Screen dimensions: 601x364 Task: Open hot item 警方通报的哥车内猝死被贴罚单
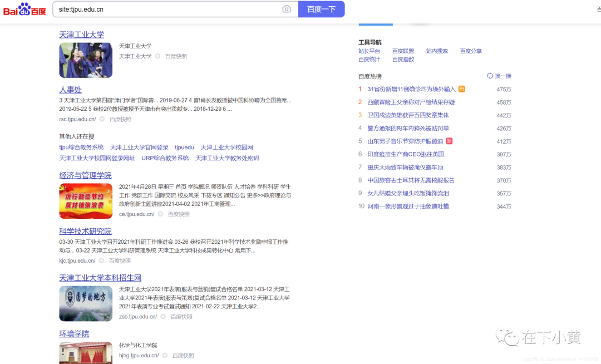408,129
